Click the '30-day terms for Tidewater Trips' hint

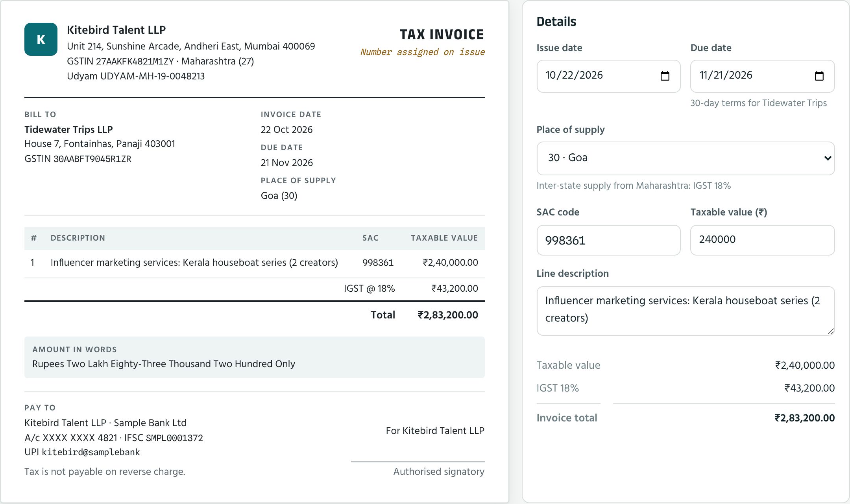coord(758,103)
